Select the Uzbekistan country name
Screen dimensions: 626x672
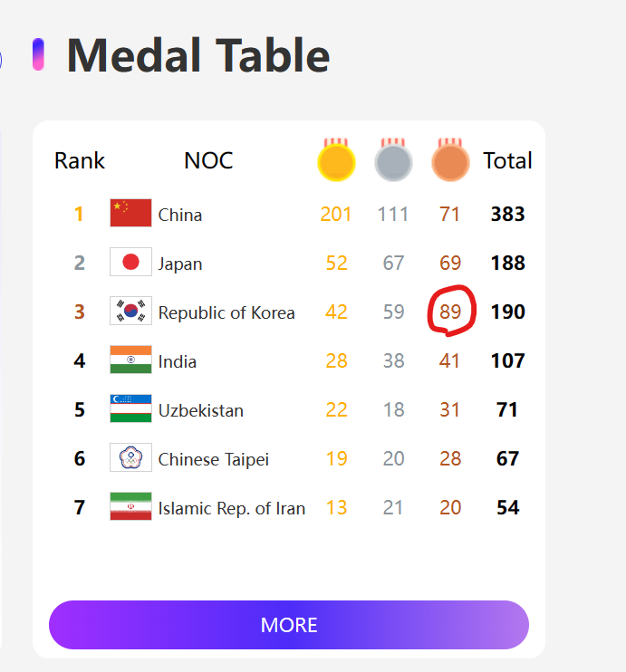click(x=201, y=410)
